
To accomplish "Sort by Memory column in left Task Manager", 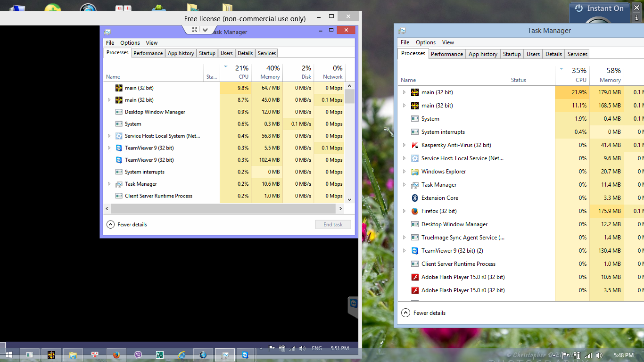I will (x=267, y=73).
